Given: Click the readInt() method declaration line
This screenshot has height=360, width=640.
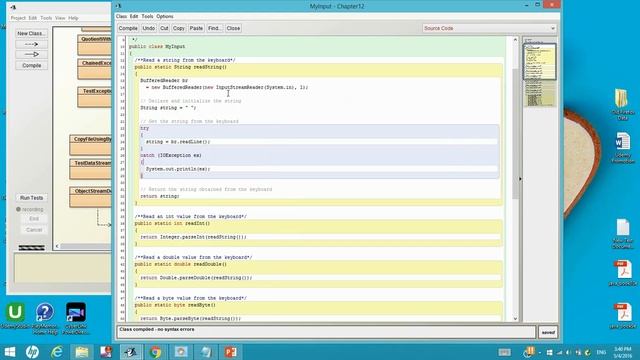Looking at the screenshot, I should click(x=172, y=223).
